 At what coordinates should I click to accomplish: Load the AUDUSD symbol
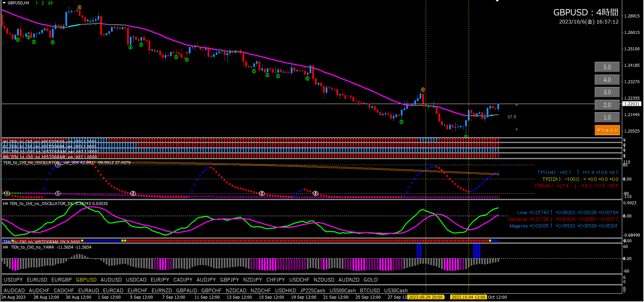(111, 280)
